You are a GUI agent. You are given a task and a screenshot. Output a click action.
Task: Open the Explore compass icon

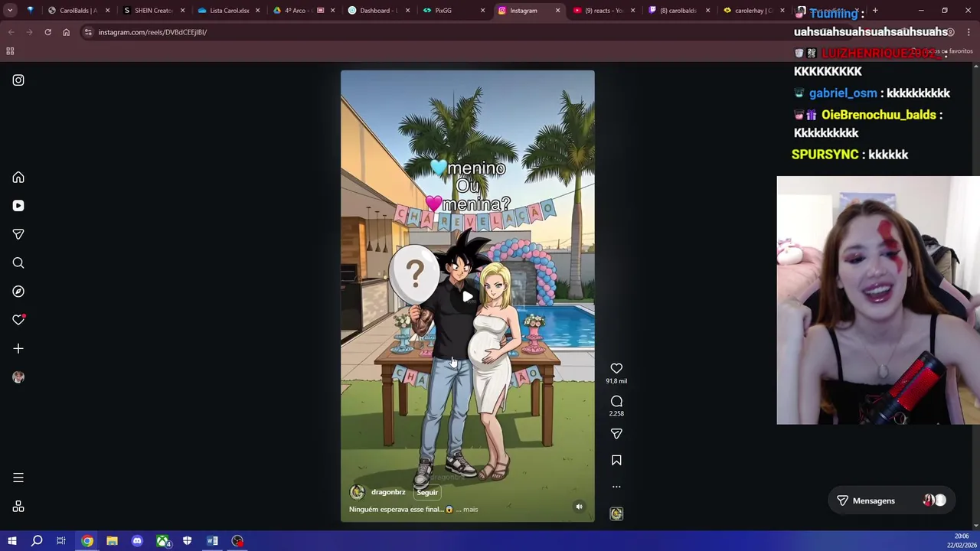18,292
